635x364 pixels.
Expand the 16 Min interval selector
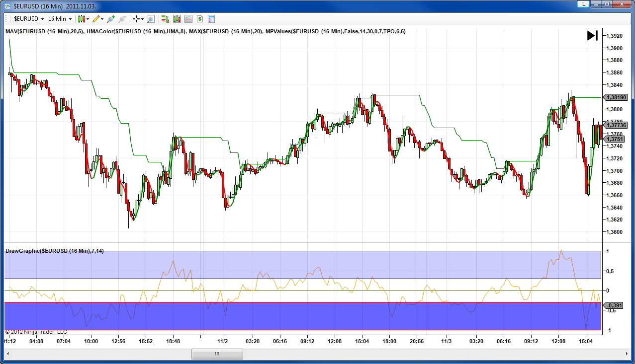pyautogui.click(x=60, y=19)
